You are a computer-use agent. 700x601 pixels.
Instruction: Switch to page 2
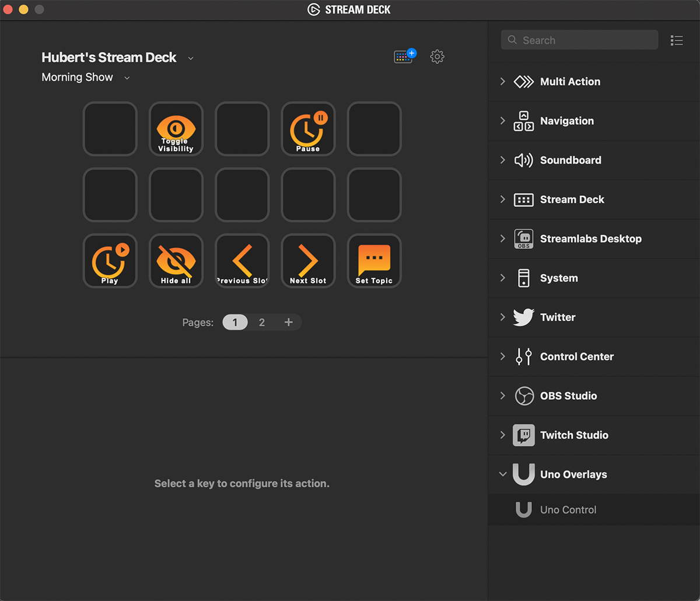(262, 322)
